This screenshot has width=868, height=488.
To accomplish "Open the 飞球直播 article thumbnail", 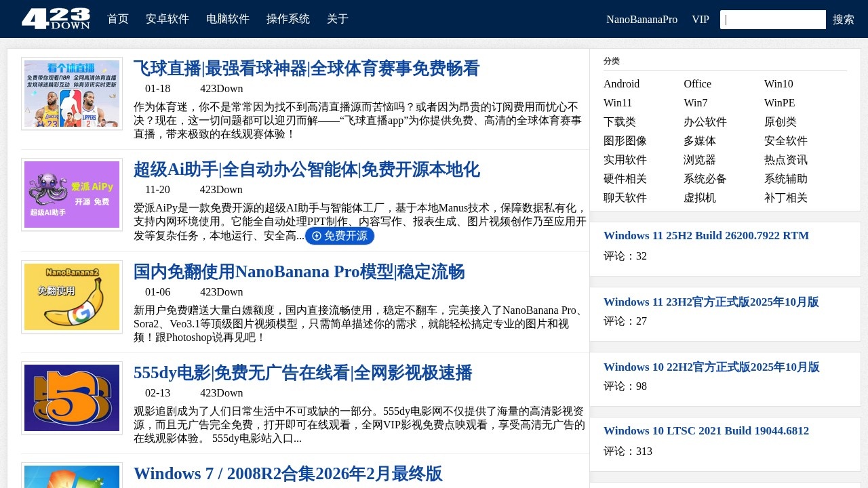I will point(72,94).
